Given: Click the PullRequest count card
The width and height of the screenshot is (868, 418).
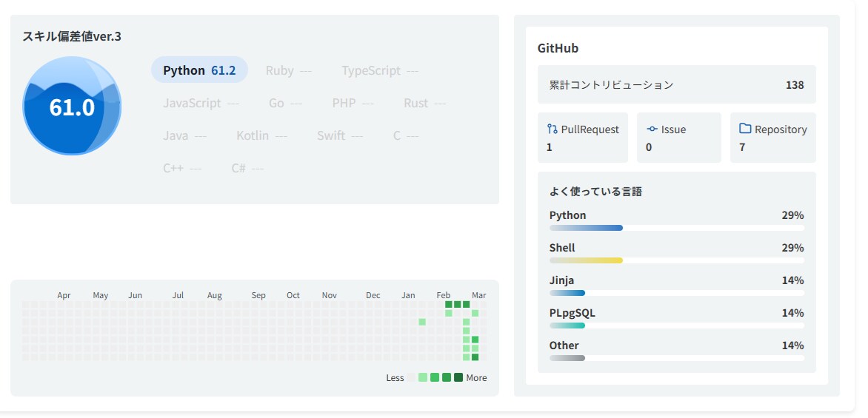Looking at the screenshot, I should 582,138.
